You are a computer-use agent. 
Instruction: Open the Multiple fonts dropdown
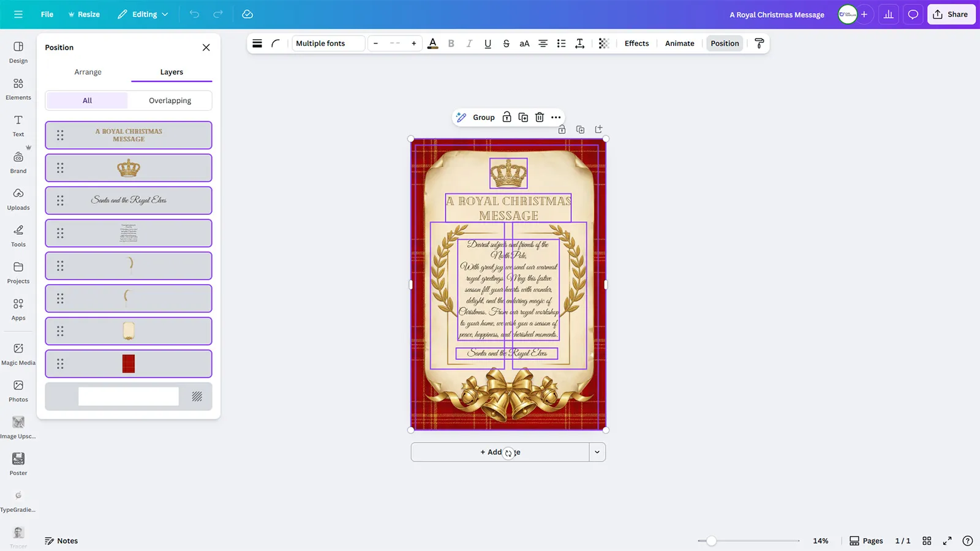pyautogui.click(x=328, y=43)
